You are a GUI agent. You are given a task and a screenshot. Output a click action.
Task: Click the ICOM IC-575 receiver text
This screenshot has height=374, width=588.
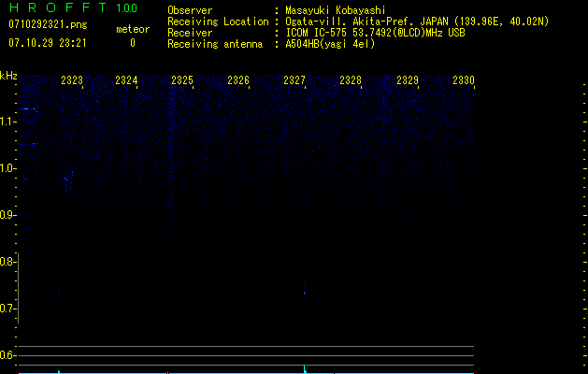point(375,33)
